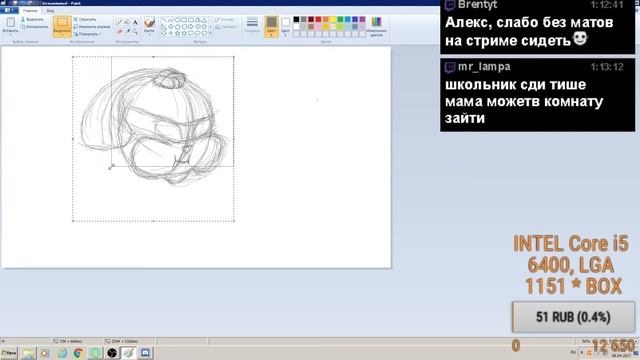
Task: Expand the shapes gallery with its bottom arrow
Action: (210, 33)
